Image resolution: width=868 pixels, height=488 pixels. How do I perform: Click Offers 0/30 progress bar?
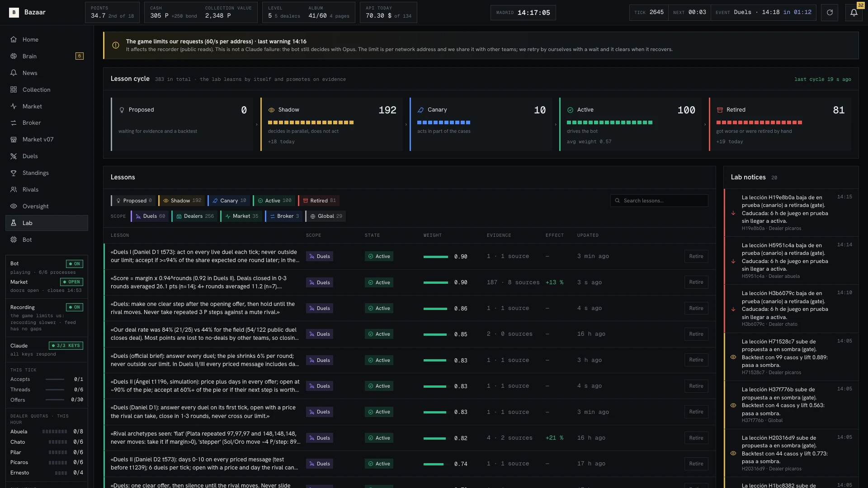pyautogui.click(x=55, y=399)
